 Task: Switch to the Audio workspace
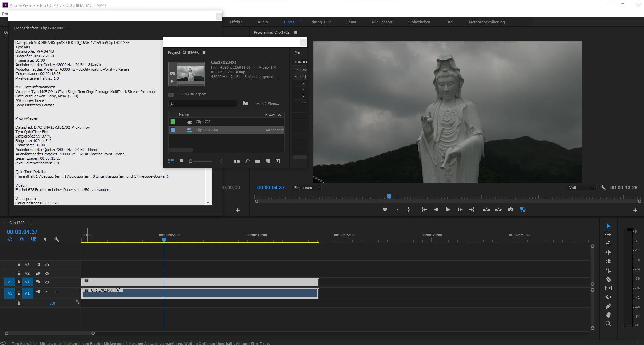(x=263, y=22)
